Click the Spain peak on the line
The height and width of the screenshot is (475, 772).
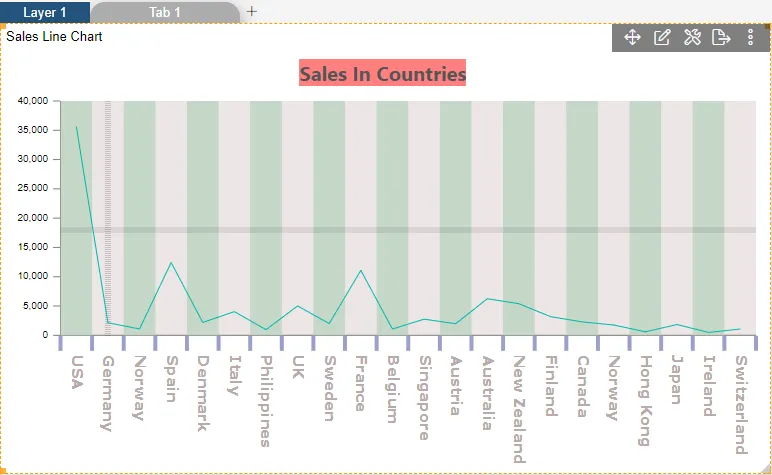(171, 262)
